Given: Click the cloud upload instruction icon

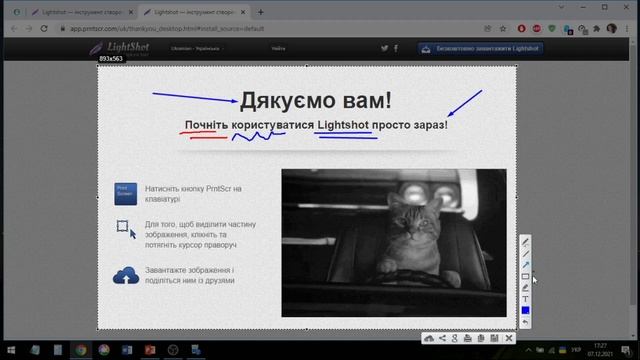Looking at the screenshot, I should pos(126,276).
